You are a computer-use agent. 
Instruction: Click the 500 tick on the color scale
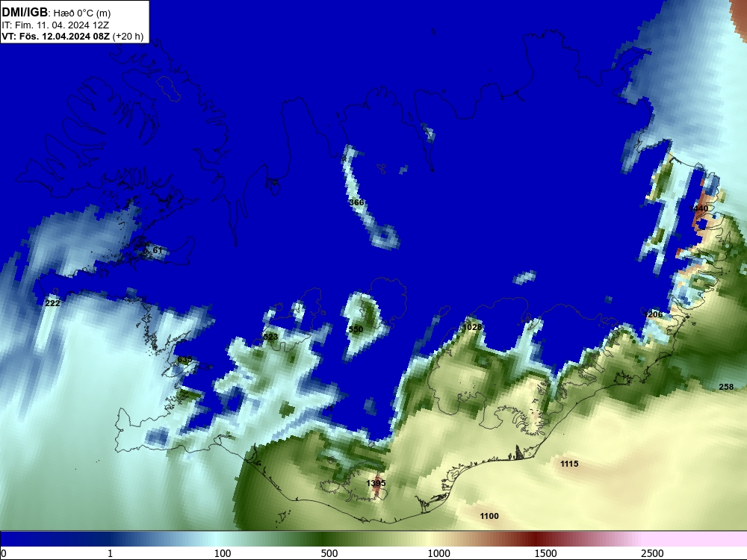(x=329, y=553)
